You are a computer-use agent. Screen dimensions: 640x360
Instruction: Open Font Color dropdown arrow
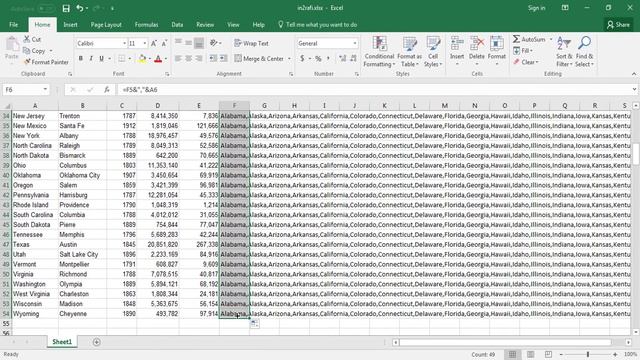tap(166, 59)
